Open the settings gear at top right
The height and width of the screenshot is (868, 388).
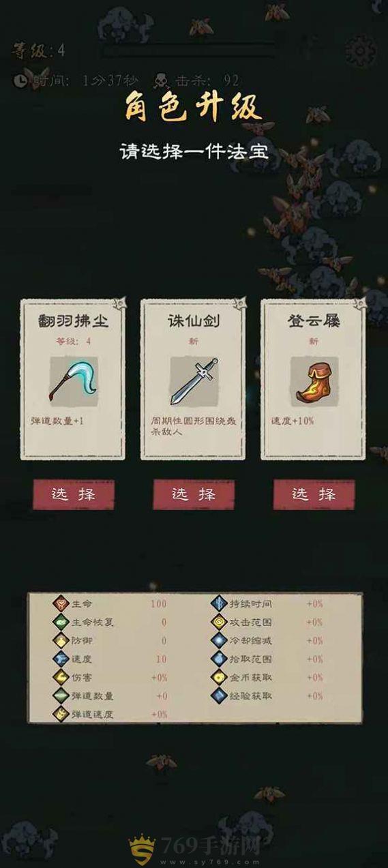(x=360, y=51)
